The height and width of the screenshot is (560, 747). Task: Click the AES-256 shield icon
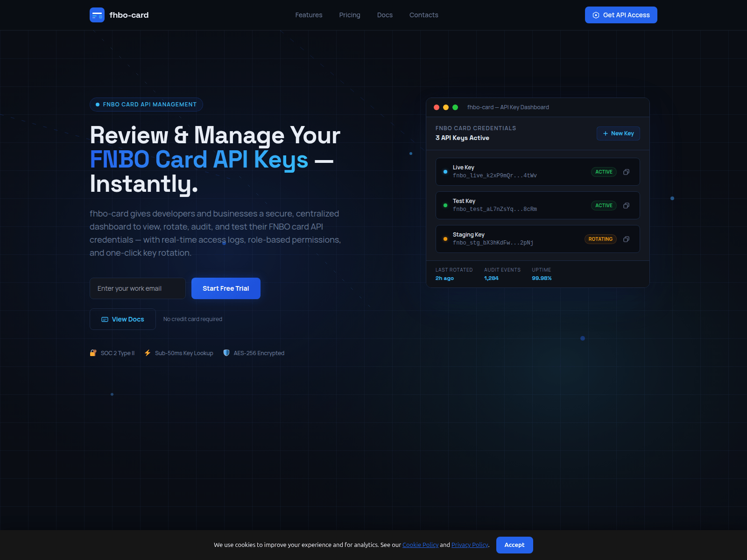226,353
